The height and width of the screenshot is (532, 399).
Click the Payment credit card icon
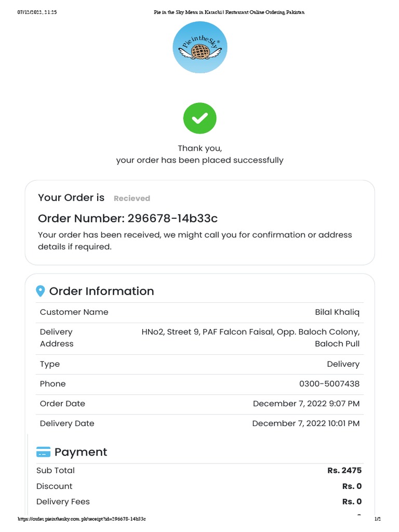[x=44, y=452]
